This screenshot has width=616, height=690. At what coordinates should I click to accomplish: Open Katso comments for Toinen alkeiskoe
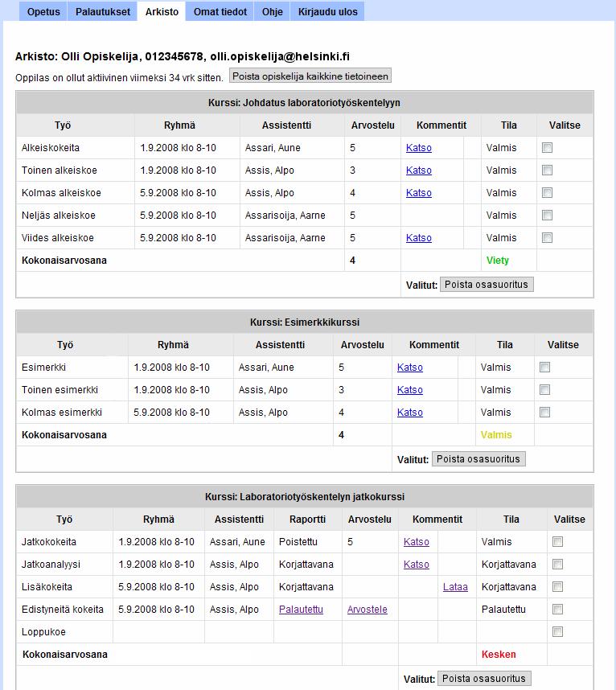[x=418, y=170]
